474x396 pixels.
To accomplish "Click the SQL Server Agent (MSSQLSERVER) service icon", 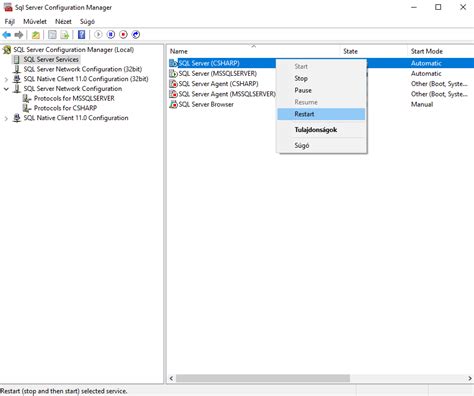I will (173, 94).
